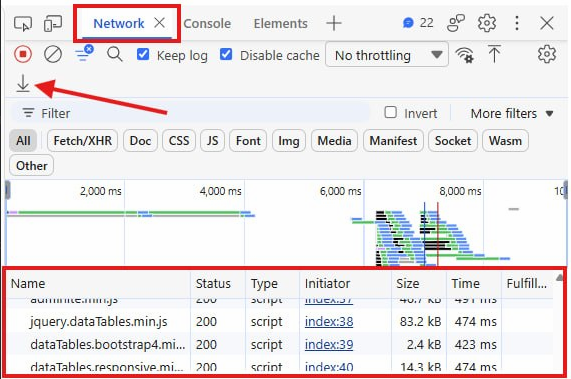The image size is (571, 379).
Task: Filter requests by Socket
Action: coord(453,141)
